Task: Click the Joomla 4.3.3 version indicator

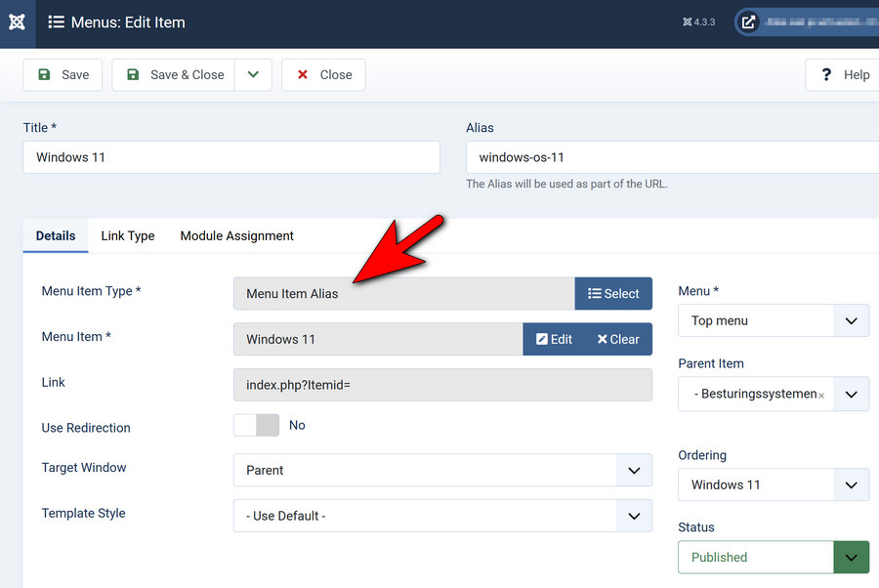Action: 699,22
